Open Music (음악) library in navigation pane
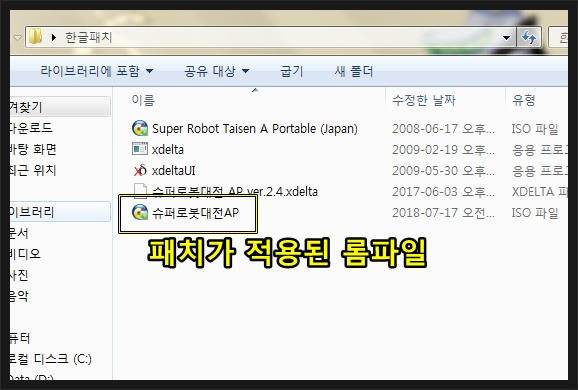 click(19, 296)
